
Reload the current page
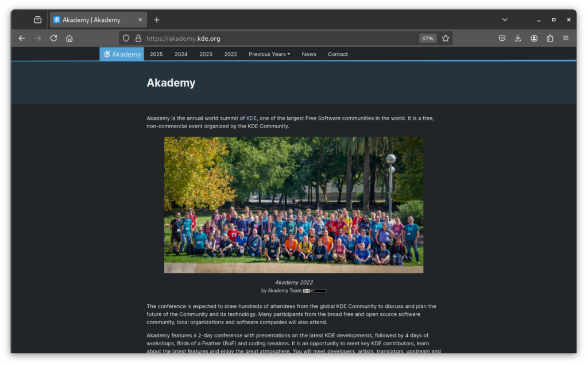click(53, 38)
